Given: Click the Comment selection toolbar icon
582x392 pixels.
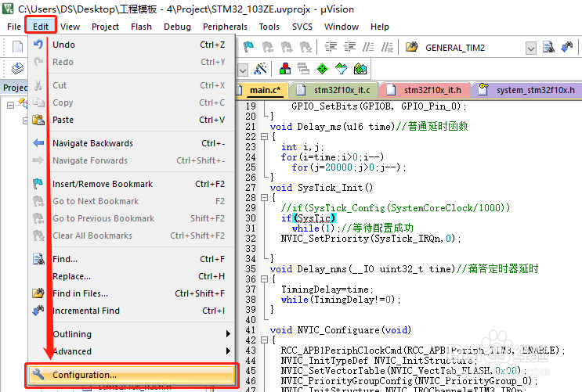Looking at the screenshot, I should click(x=368, y=47).
